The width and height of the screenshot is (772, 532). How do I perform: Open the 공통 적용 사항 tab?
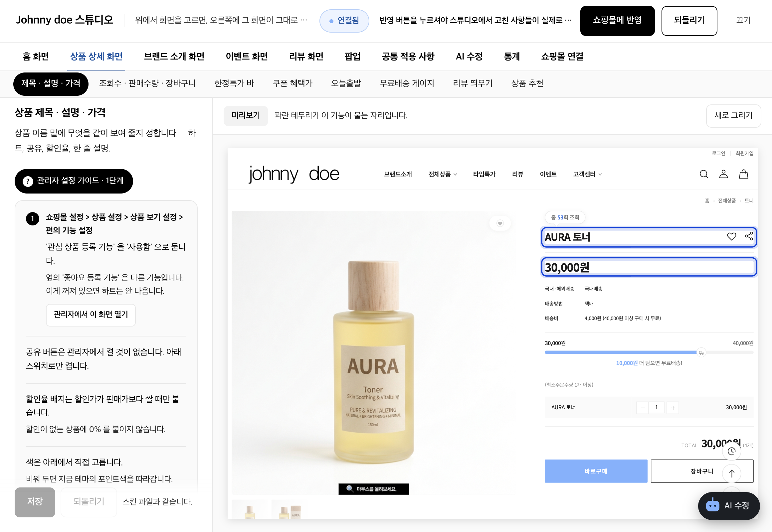pos(408,56)
